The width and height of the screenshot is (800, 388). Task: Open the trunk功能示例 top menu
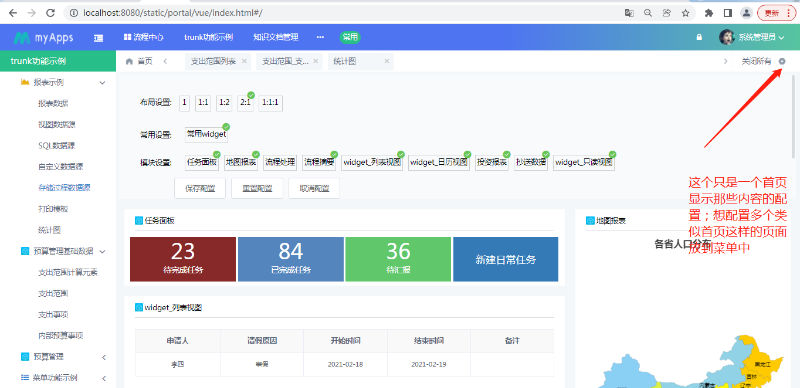tap(208, 37)
